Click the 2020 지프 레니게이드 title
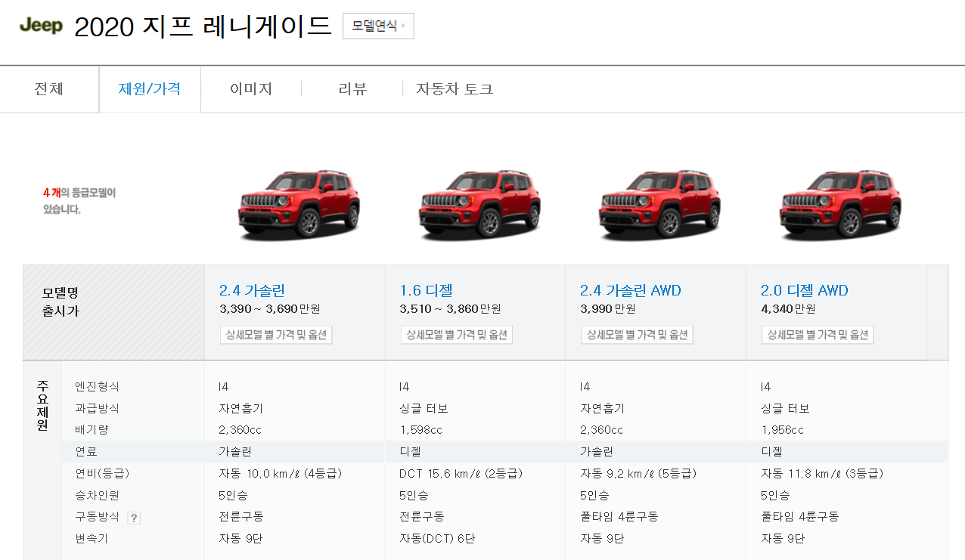The image size is (965, 560). (x=203, y=26)
